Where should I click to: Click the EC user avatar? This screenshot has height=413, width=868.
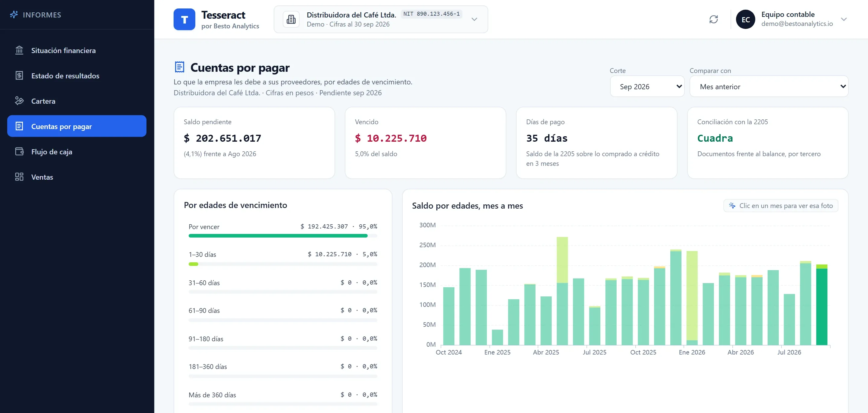pos(745,19)
